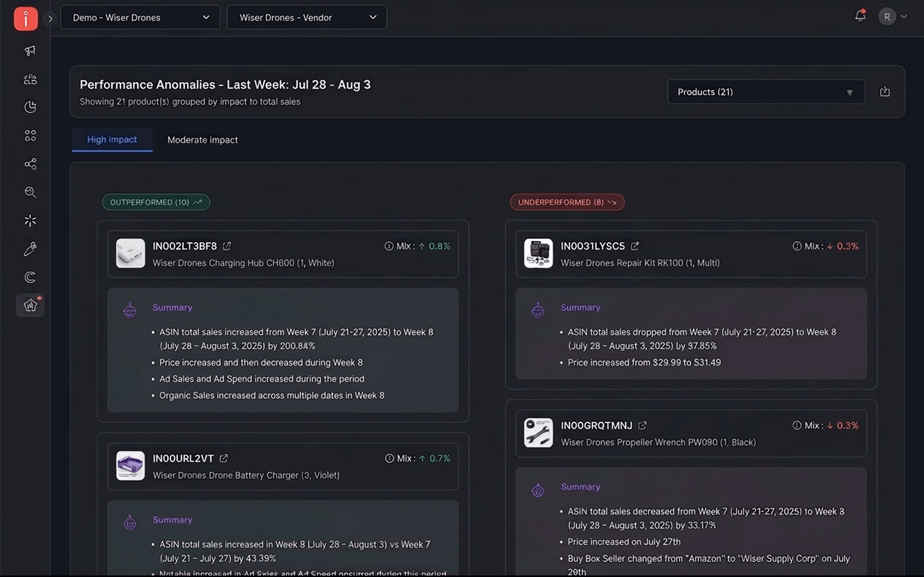Open the Wiser Drones - Vendor dropdown
Screen dimensions: 924x577
click(307, 17)
